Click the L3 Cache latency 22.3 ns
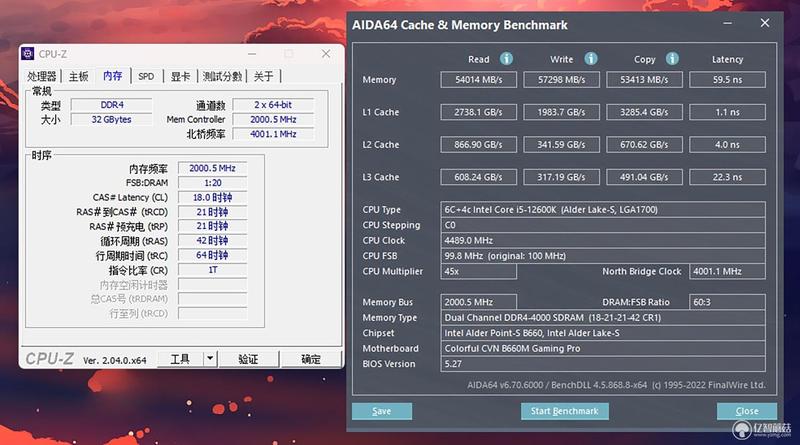Viewport: 800px width, 445px height. coord(728,177)
